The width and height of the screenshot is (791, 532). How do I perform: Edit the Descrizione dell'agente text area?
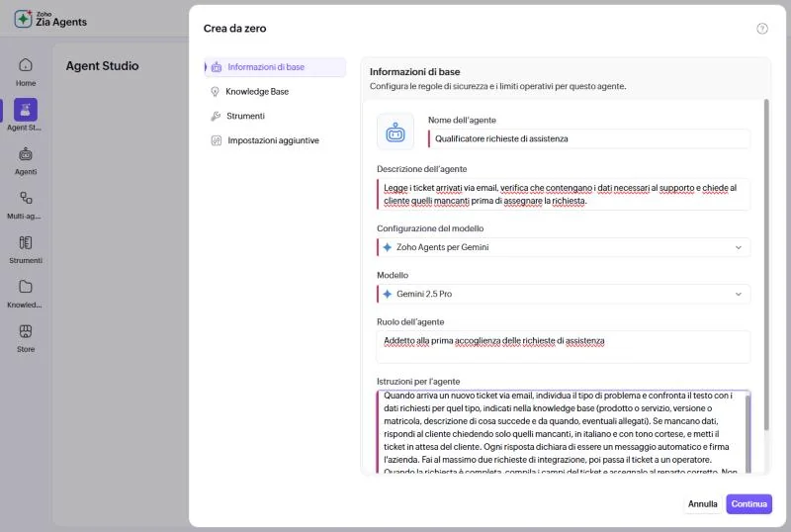[564, 195]
